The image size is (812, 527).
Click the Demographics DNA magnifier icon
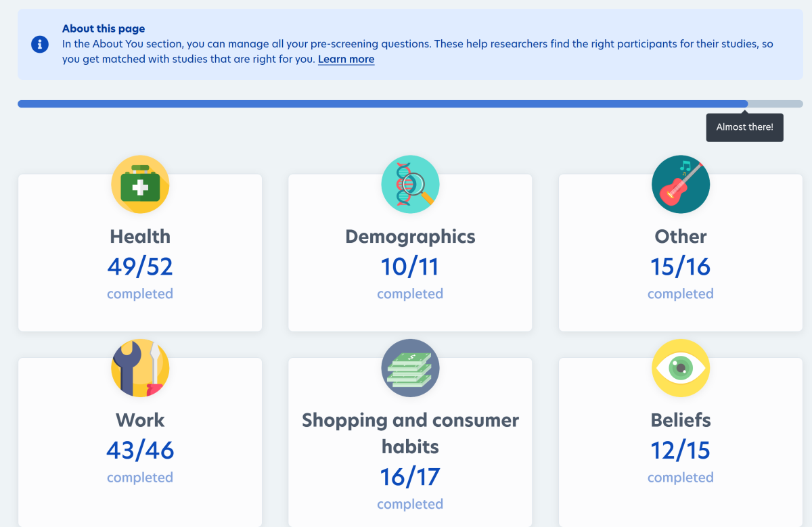(410, 184)
